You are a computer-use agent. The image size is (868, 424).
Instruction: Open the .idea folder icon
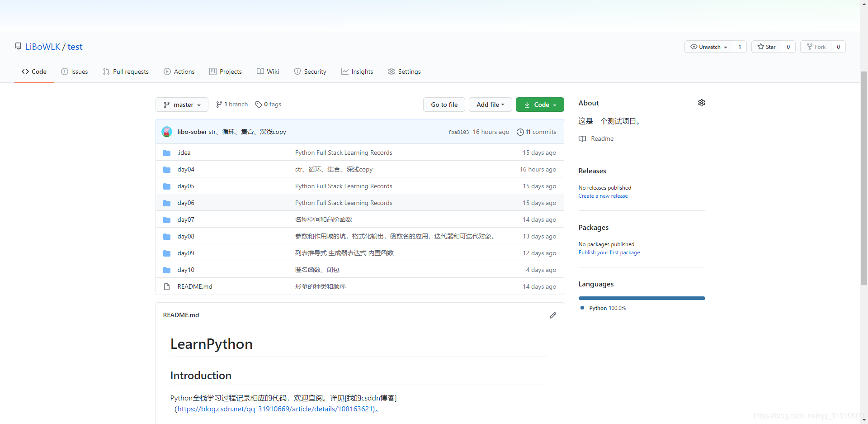(x=167, y=153)
